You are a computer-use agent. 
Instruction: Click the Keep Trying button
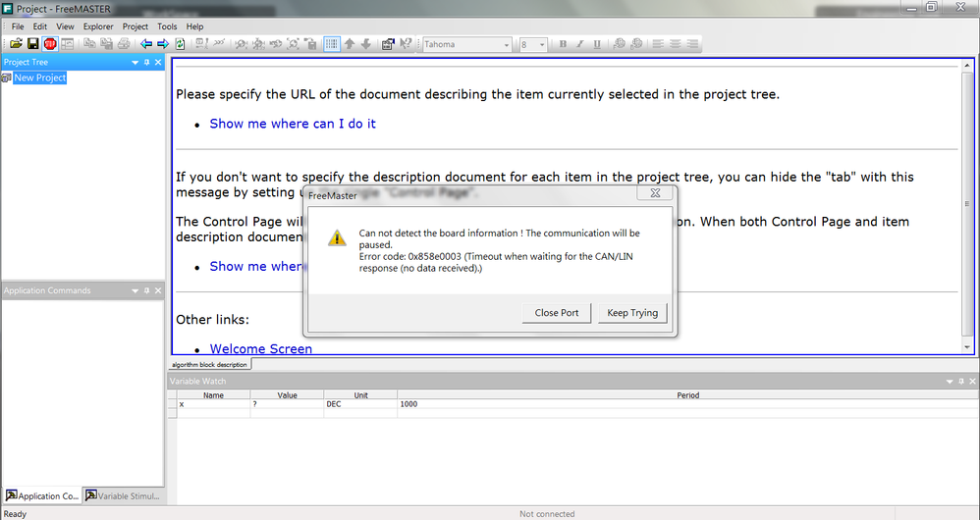point(632,313)
